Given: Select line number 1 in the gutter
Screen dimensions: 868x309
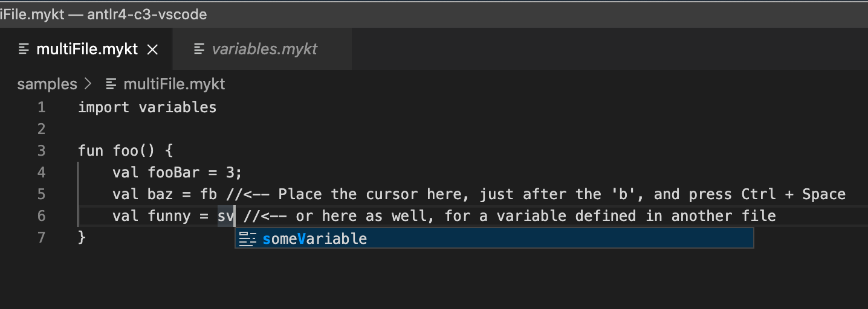Looking at the screenshot, I should click(41, 107).
